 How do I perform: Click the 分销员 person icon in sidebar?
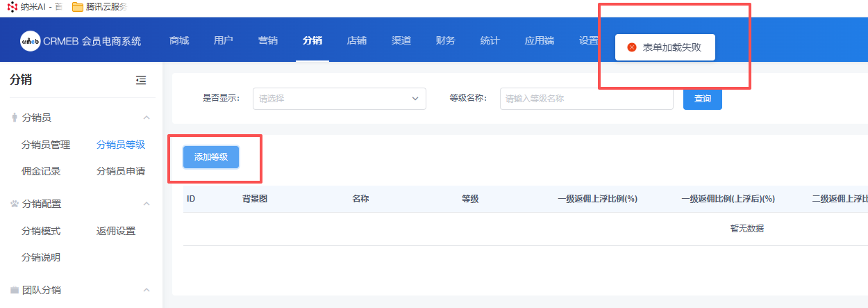pyautogui.click(x=15, y=118)
